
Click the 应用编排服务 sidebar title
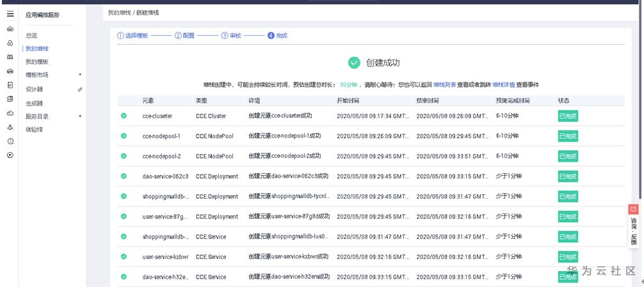tap(42, 15)
